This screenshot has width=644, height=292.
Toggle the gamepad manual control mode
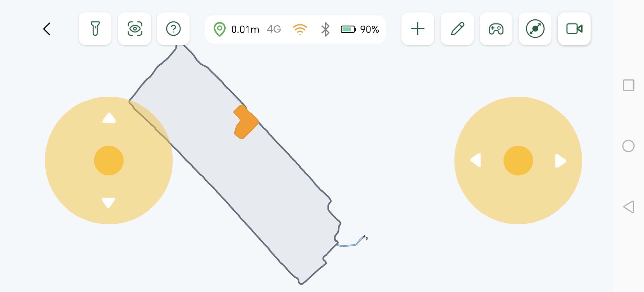[496, 29]
